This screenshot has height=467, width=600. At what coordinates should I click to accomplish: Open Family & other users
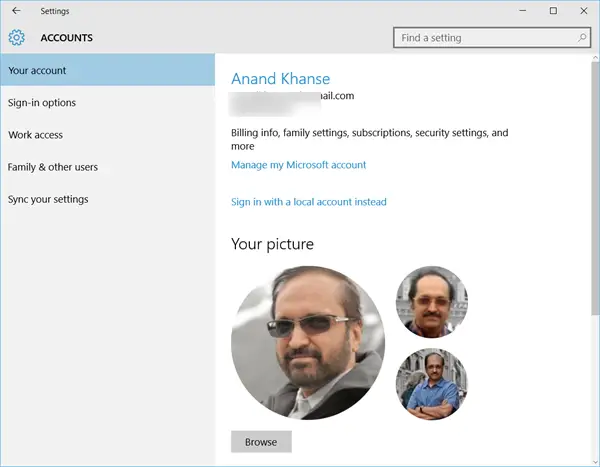[108, 167]
